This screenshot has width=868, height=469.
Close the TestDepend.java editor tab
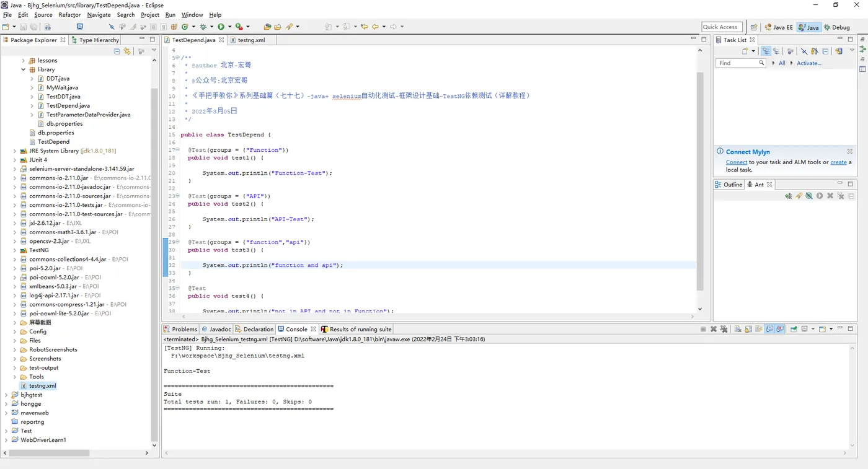tap(221, 40)
